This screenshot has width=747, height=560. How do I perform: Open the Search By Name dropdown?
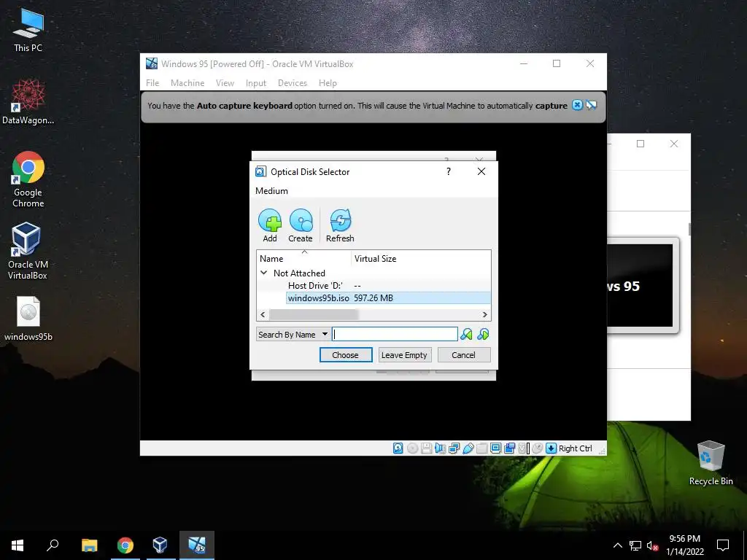pyautogui.click(x=293, y=334)
